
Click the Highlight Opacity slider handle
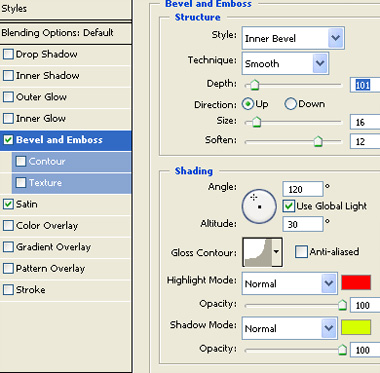[x=342, y=305]
